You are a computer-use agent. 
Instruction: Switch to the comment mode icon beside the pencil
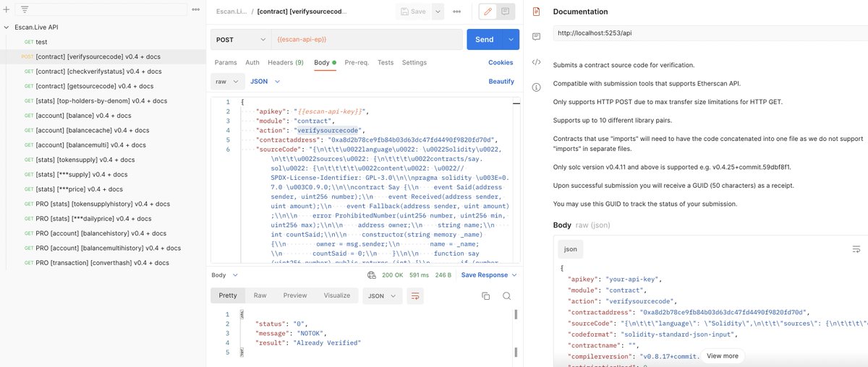pos(505,12)
